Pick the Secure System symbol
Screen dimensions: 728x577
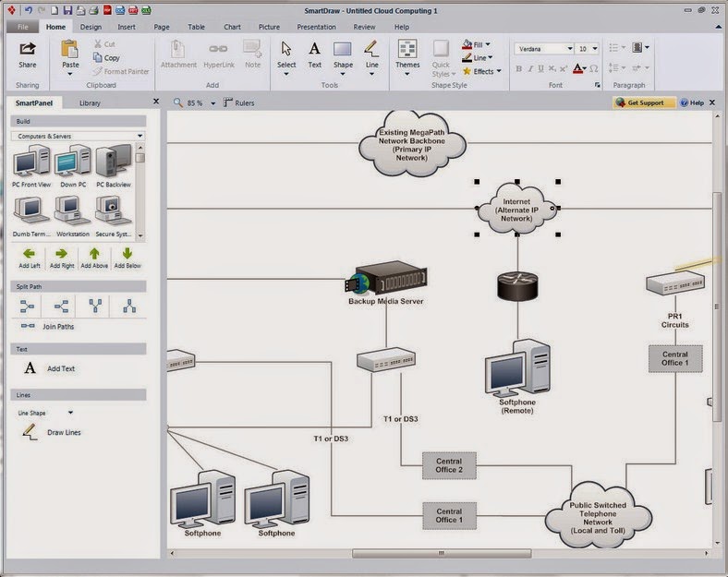(x=114, y=216)
